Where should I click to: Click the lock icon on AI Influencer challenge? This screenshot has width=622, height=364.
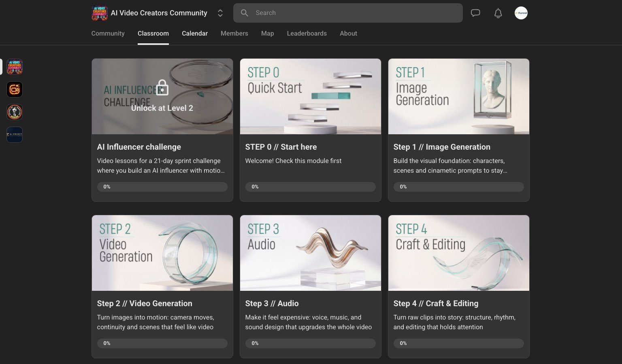click(x=162, y=87)
